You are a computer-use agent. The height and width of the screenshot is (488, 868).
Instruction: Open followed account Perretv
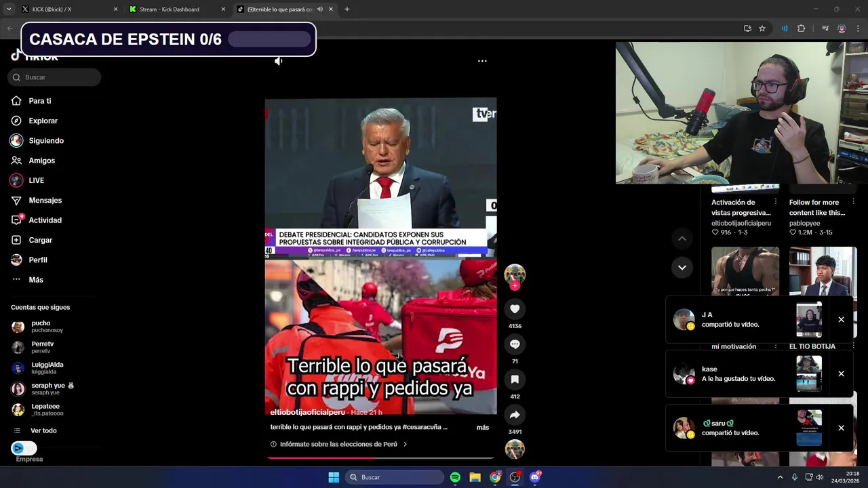pyautogui.click(x=42, y=347)
